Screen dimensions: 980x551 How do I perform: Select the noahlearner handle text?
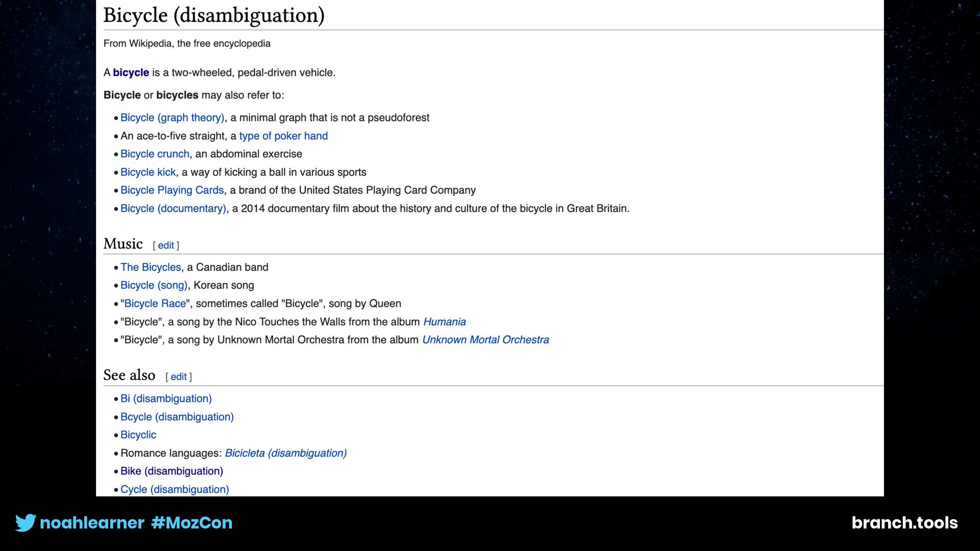coord(92,522)
